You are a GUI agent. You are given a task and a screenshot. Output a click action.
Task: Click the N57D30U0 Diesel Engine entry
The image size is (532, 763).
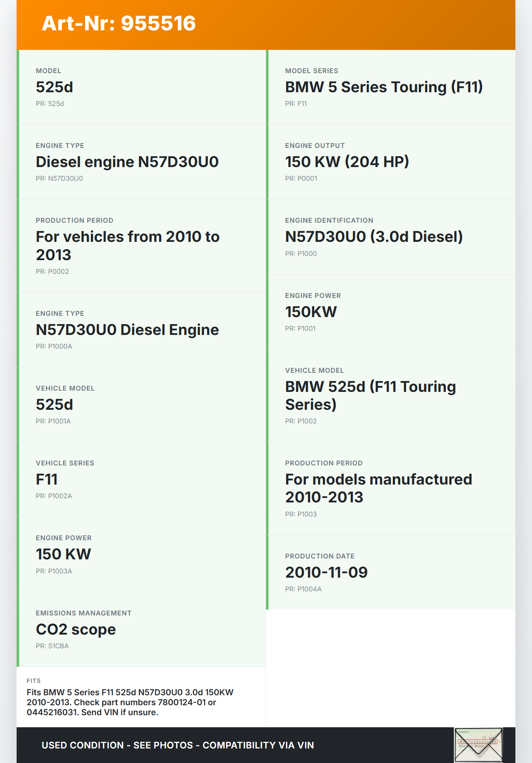tap(127, 330)
